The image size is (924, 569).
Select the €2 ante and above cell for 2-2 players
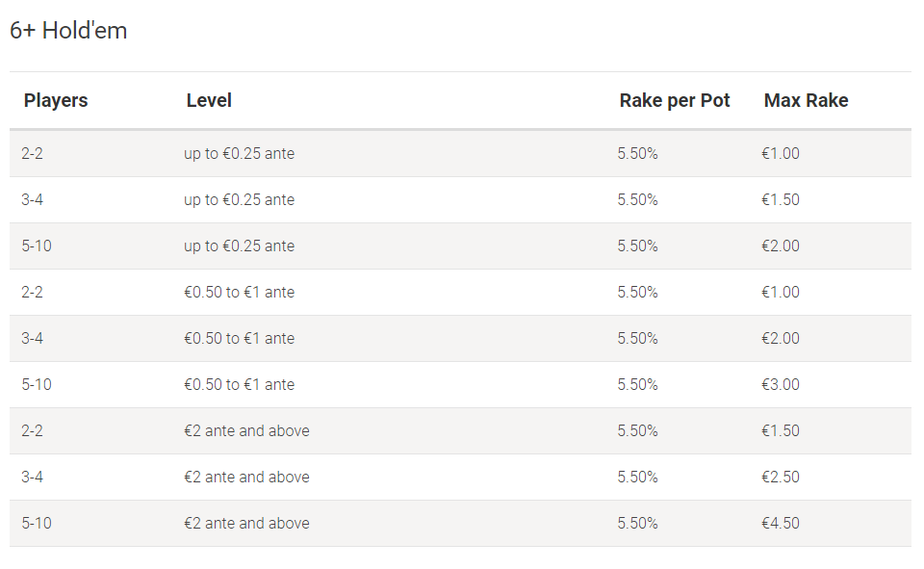click(x=246, y=430)
